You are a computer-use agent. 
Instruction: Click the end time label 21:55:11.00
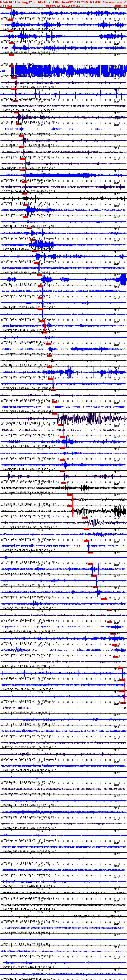click(x=121, y=6)
